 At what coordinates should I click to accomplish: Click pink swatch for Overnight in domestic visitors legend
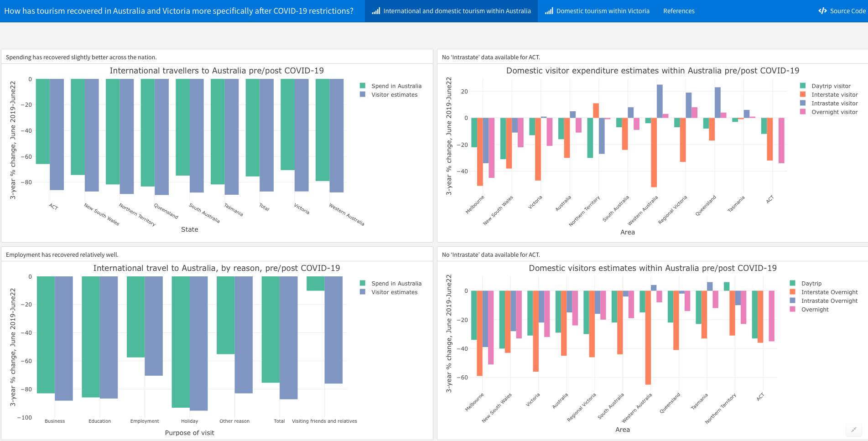pos(793,309)
